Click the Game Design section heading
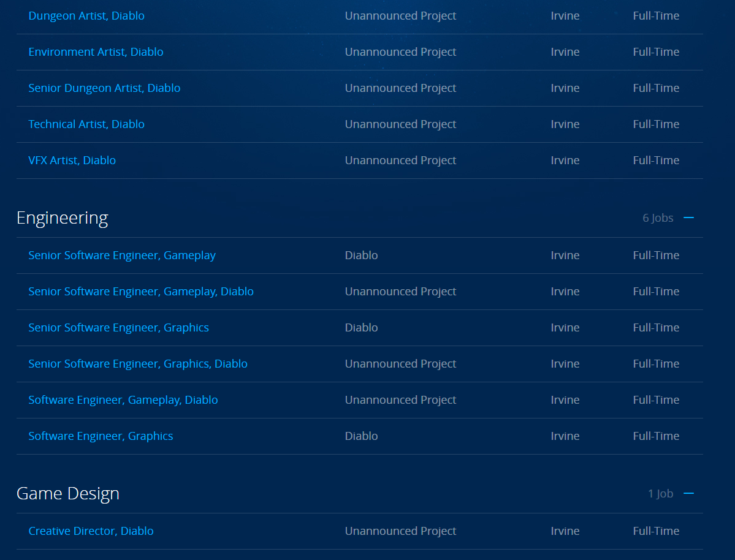735x560 pixels. [x=68, y=493]
